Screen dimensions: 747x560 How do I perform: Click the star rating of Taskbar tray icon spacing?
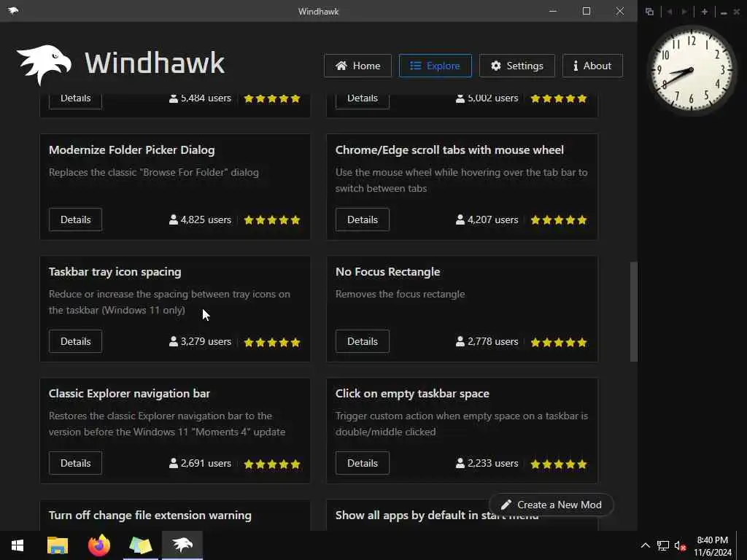click(x=272, y=343)
